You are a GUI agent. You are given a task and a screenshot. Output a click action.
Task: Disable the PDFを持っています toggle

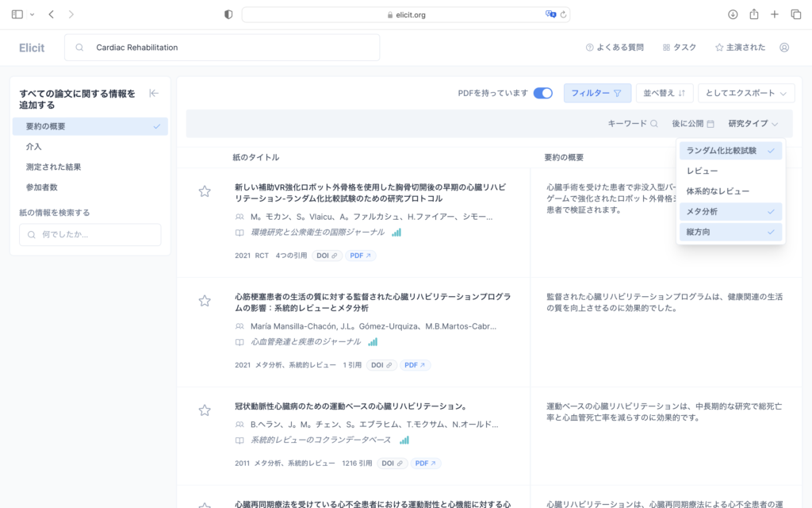542,93
